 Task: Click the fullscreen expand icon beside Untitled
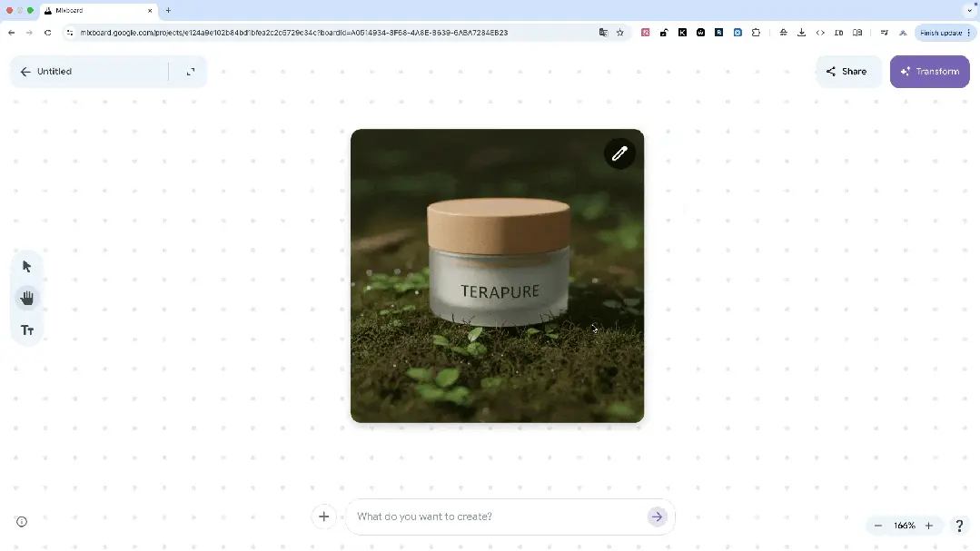pos(191,72)
